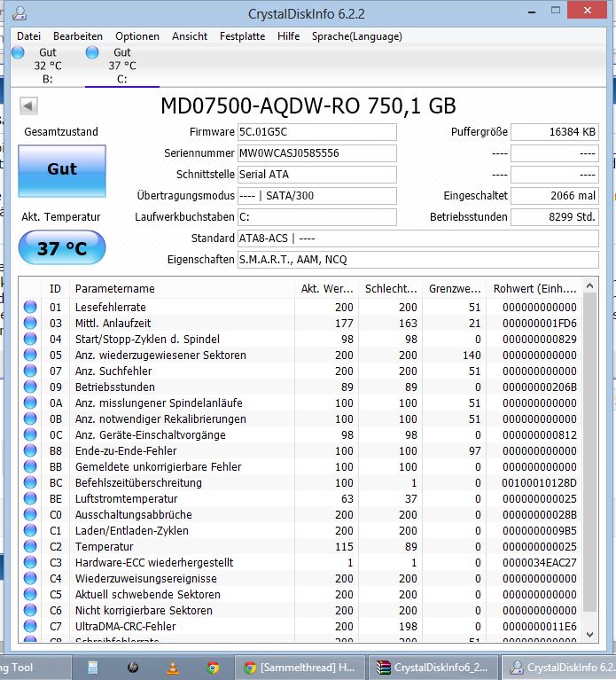Click the Schlecht... column header

pyautogui.click(x=391, y=289)
